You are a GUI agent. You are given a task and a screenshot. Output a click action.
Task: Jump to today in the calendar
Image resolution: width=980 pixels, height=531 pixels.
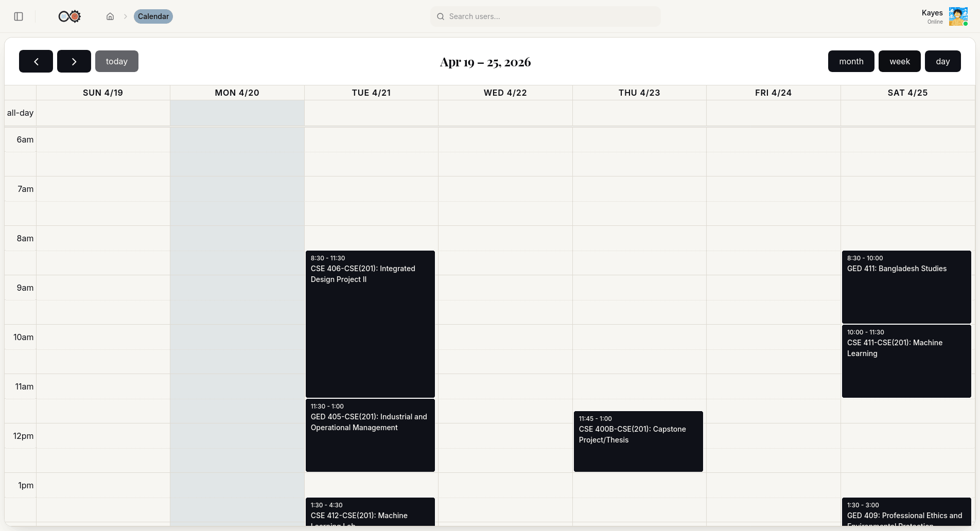[x=117, y=61]
